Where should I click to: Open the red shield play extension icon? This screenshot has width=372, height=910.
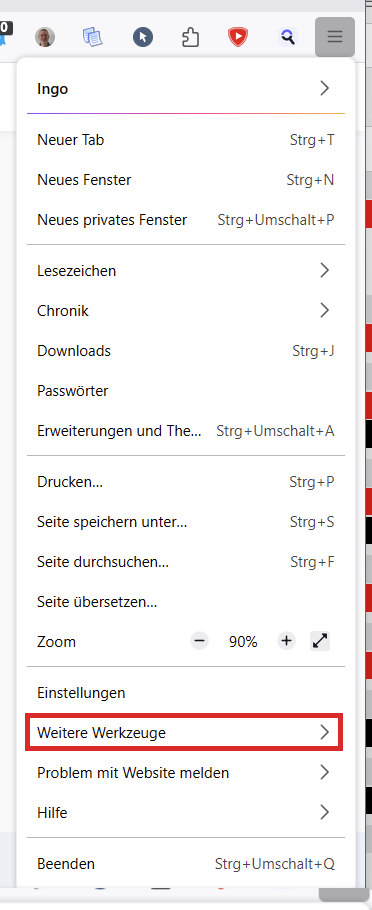237,38
